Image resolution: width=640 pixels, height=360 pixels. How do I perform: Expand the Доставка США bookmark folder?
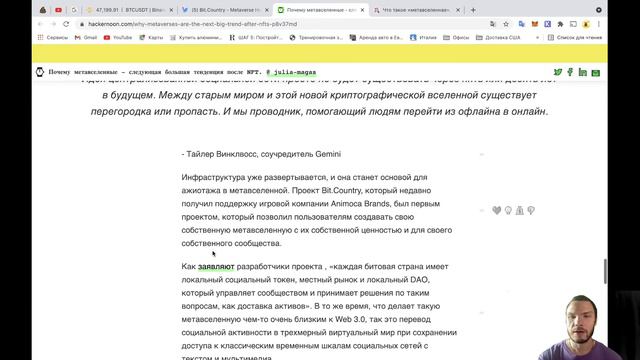498,38
